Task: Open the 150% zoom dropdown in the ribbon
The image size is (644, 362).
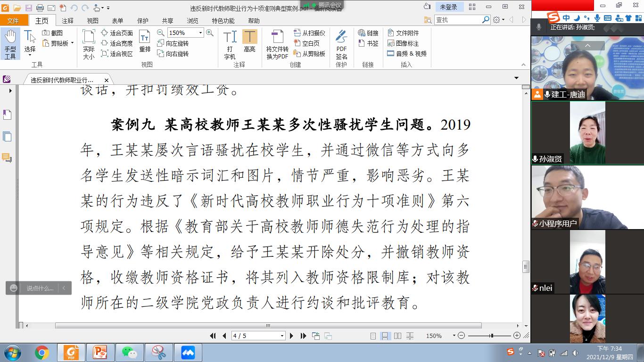Action: (200, 33)
